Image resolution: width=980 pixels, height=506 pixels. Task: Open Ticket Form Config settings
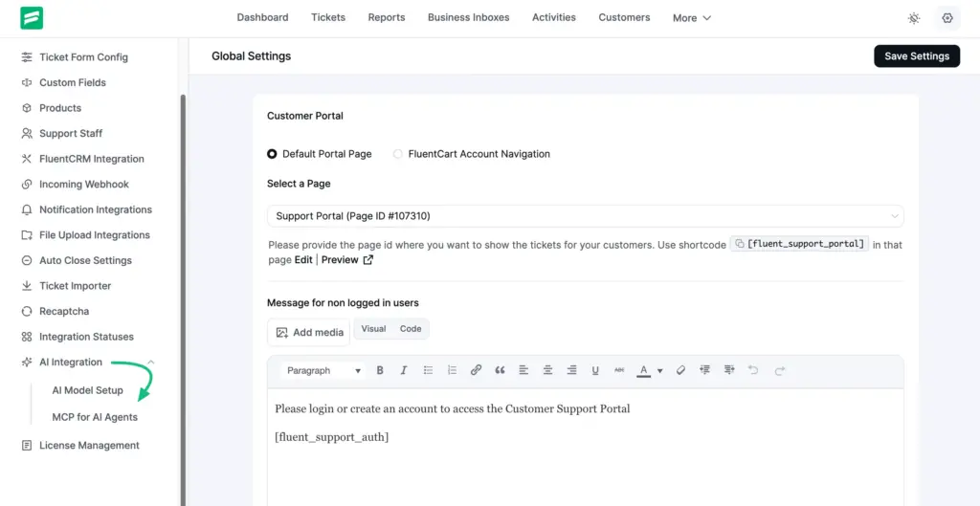click(83, 56)
